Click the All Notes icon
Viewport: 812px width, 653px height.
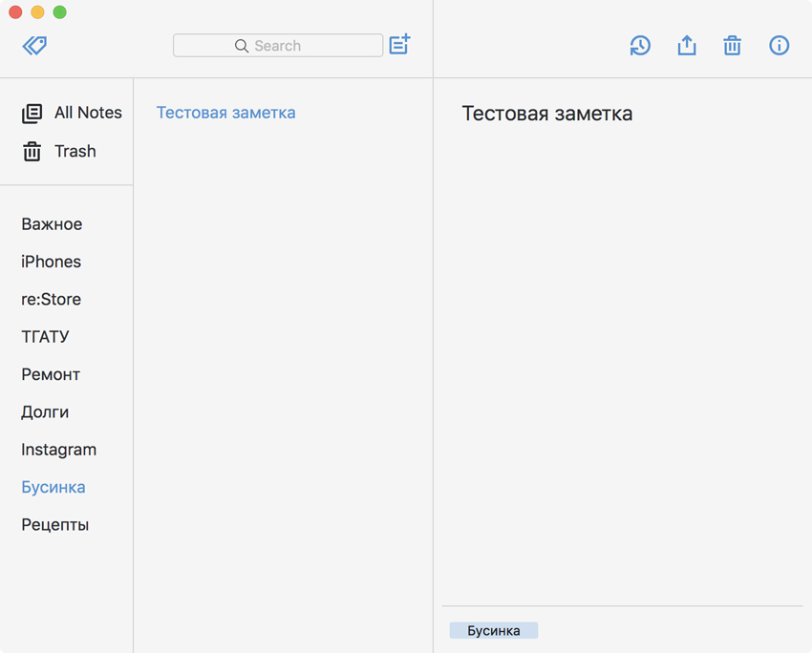coord(32,113)
